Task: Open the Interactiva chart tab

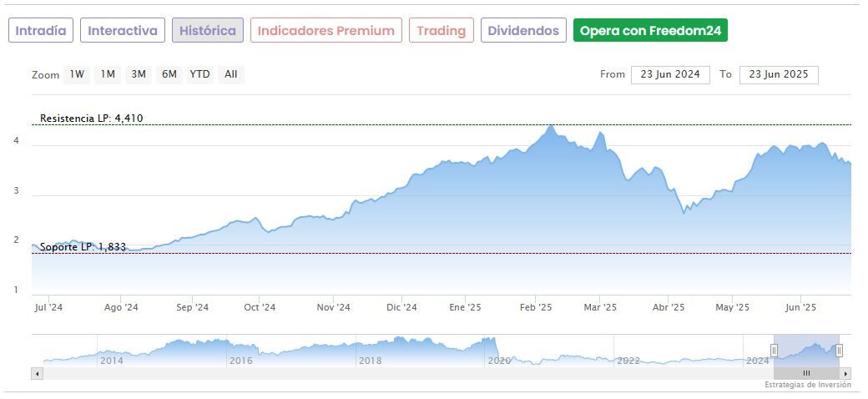Action: (123, 31)
